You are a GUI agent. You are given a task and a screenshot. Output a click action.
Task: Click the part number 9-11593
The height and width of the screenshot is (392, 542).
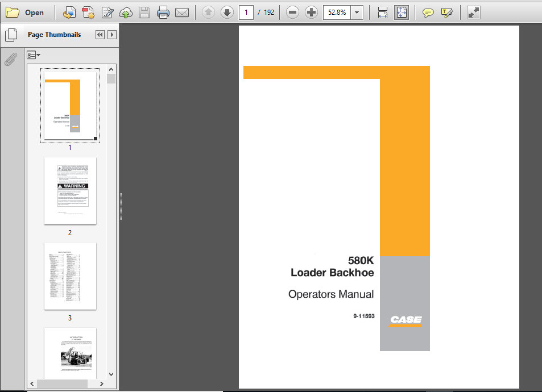[364, 316]
